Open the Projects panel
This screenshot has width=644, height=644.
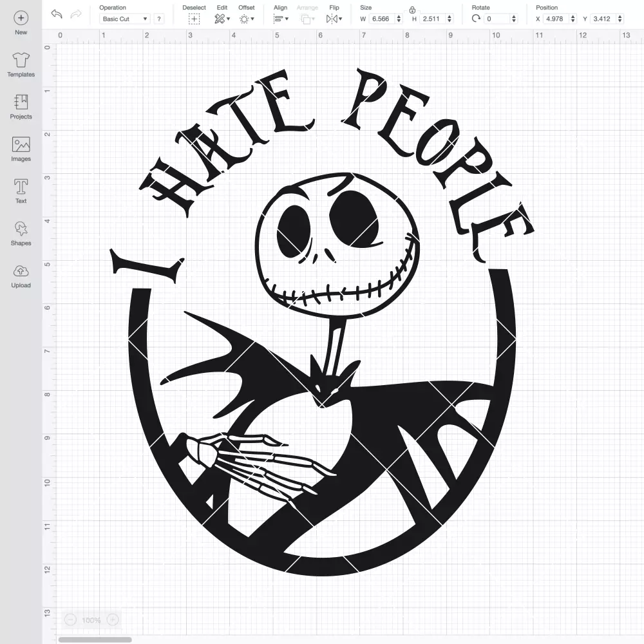(21, 107)
